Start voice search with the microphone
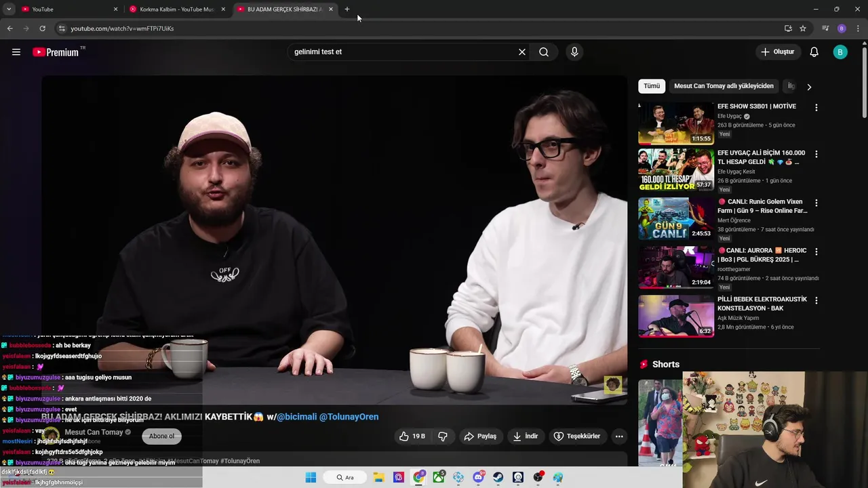 point(574,52)
